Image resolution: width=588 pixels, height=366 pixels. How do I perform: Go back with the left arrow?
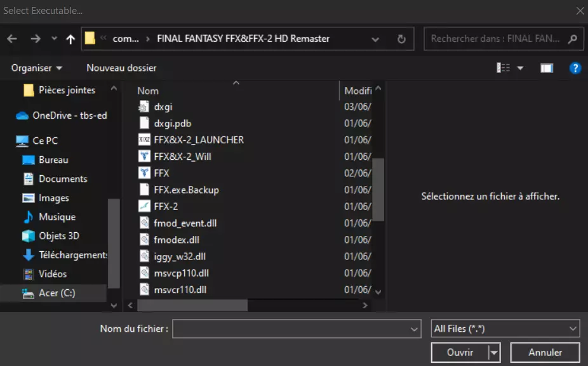point(12,39)
